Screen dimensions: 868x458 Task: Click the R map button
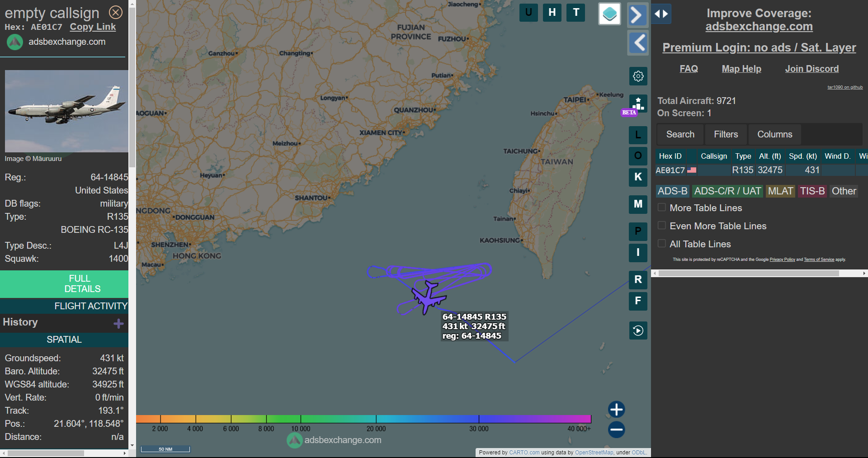point(638,280)
